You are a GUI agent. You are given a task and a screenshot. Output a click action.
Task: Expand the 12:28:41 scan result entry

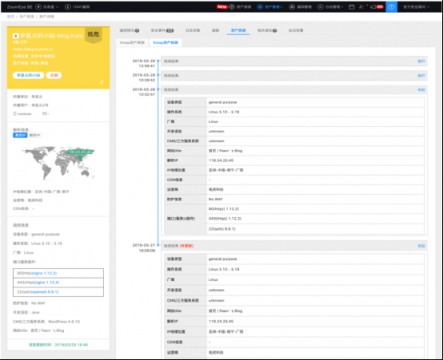tap(421, 61)
